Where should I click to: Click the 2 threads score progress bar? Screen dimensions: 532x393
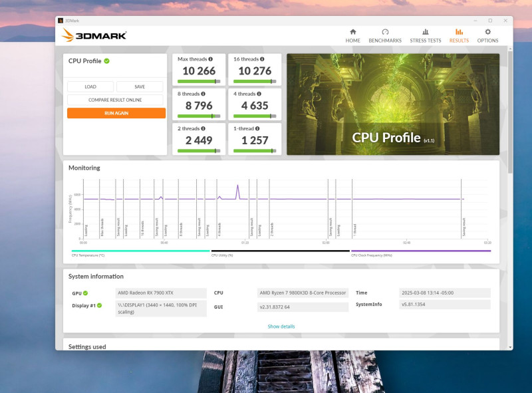click(199, 151)
